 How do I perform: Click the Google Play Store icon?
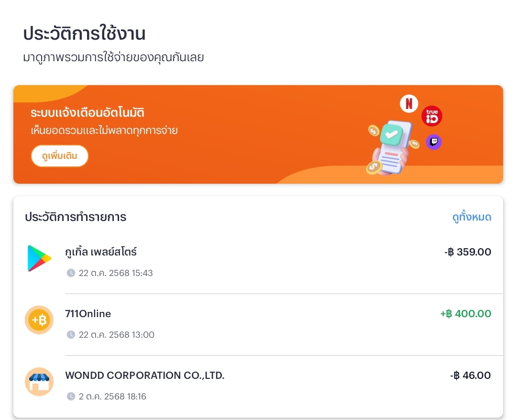pyautogui.click(x=39, y=258)
